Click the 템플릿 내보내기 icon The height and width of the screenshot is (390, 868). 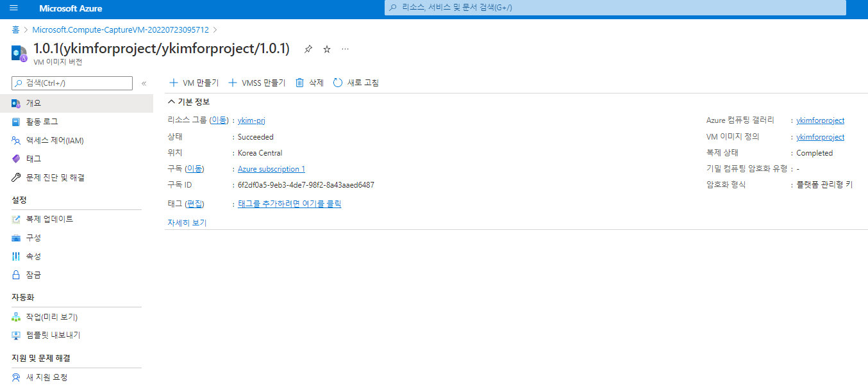pos(16,335)
